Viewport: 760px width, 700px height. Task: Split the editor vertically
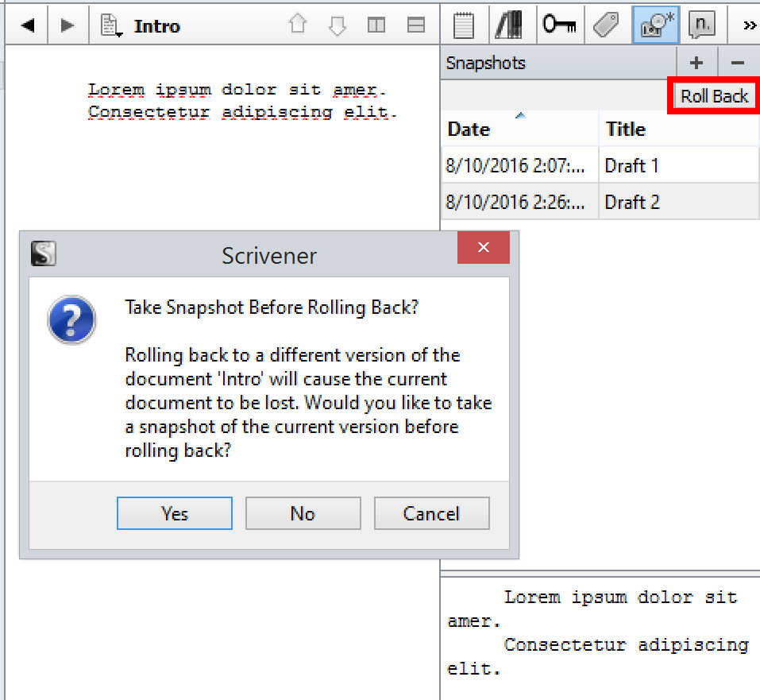click(x=376, y=25)
